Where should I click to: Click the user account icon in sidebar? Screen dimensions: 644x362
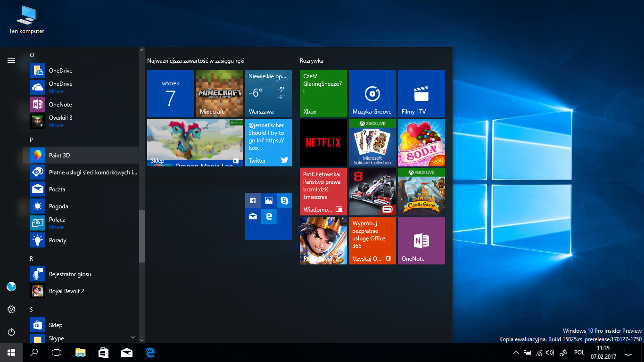point(11,287)
